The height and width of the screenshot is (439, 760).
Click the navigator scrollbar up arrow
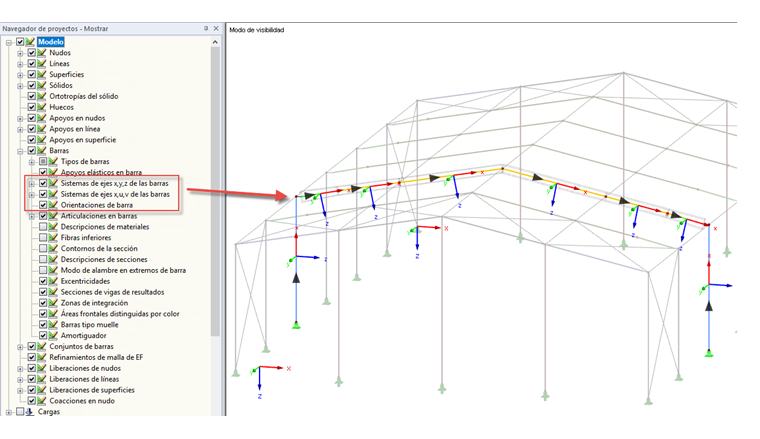(x=215, y=42)
